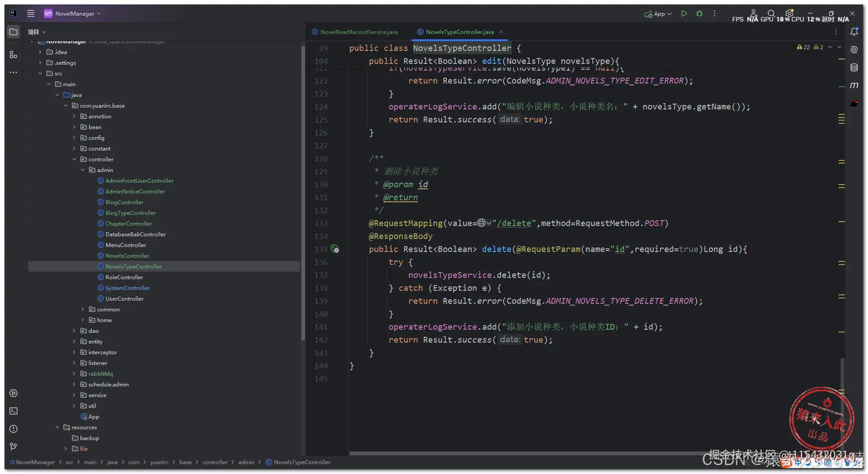The width and height of the screenshot is (868, 474).
Task: Collapse the resources folder
Action: click(x=57, y=427)
